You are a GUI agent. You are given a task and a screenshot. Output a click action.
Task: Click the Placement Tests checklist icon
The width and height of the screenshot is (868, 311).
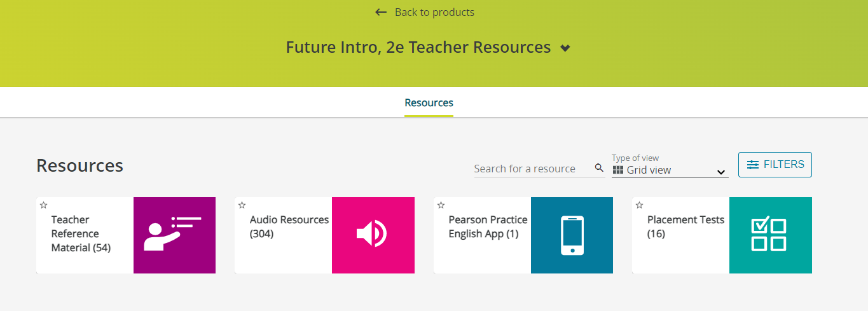pos(769,235)
